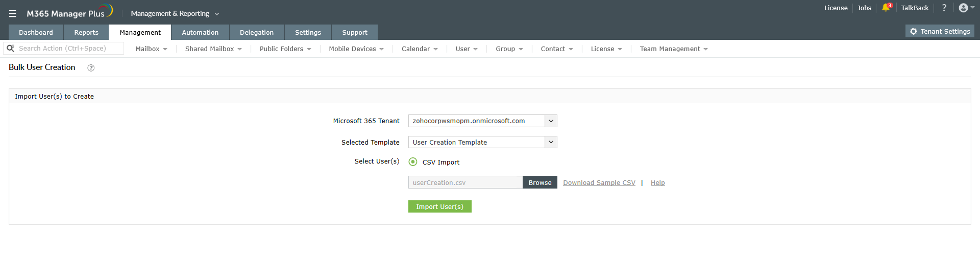This screenshot has width=980, height=280.
Task: Switch to the Delegation tab
Action: 257,32
